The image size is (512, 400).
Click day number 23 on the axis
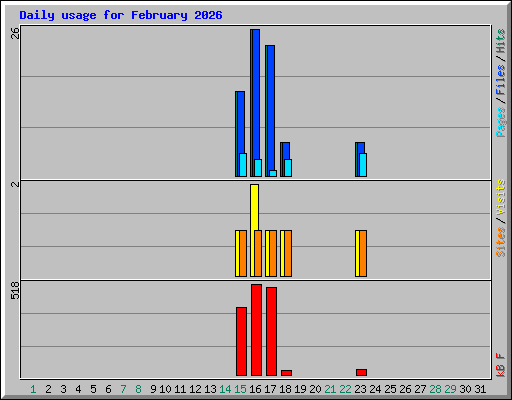pyautogui.click(x=360, y=389)
